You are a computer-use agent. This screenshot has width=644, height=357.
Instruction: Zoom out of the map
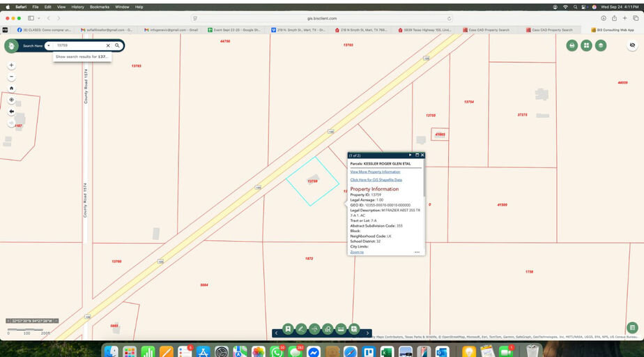(x=11, y=77)
